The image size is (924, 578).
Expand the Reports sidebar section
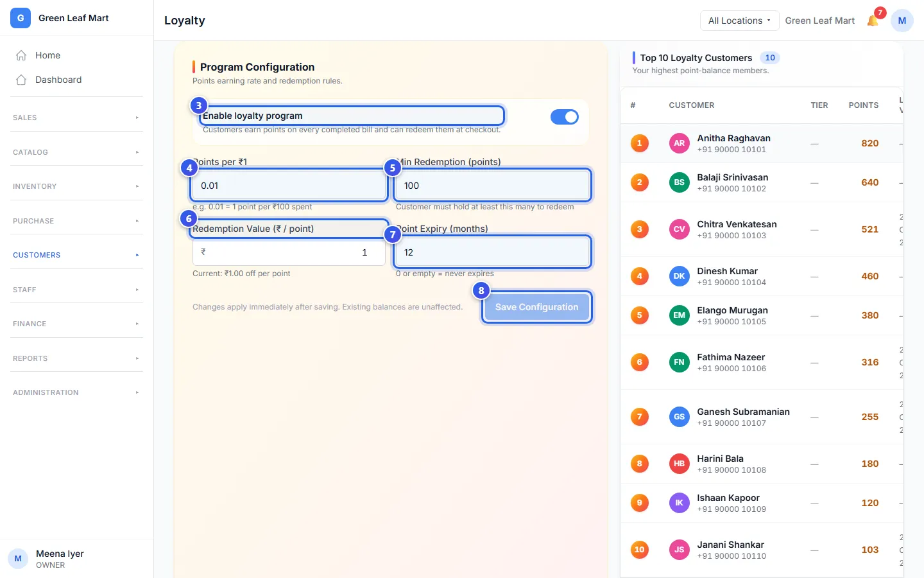coord(76,358)
